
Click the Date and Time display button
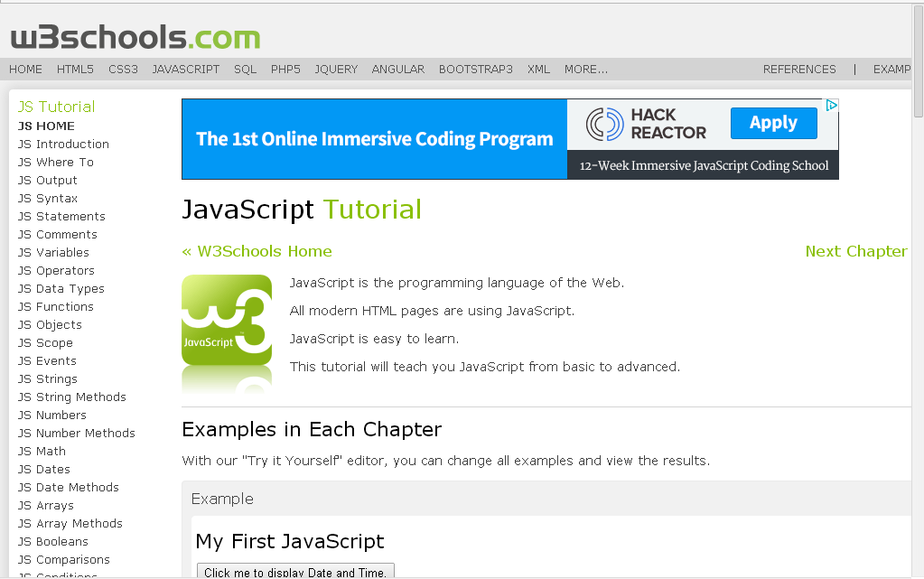pos(295,572)
